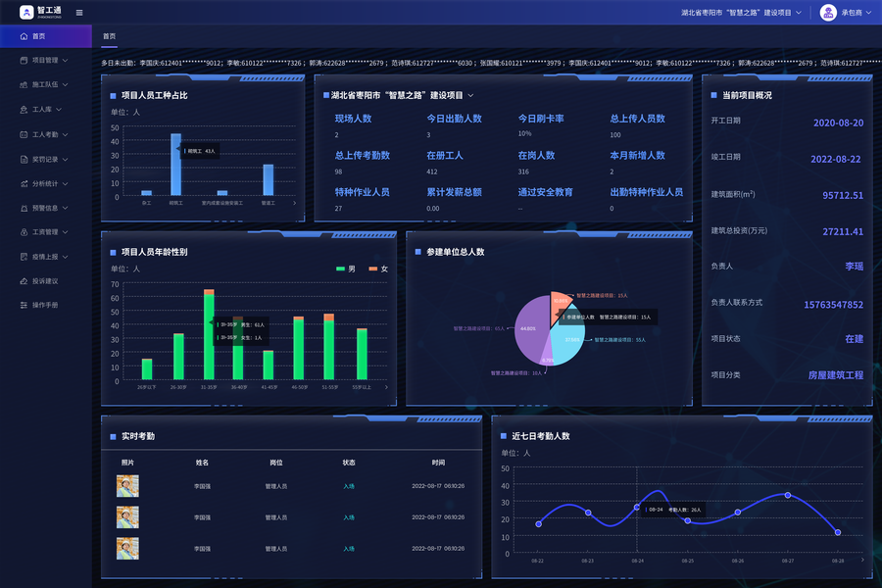The width and height of the screenshot is (882, 588).
Task: Click the 分析统计 chart icon
Action: [x=24, y=183]
